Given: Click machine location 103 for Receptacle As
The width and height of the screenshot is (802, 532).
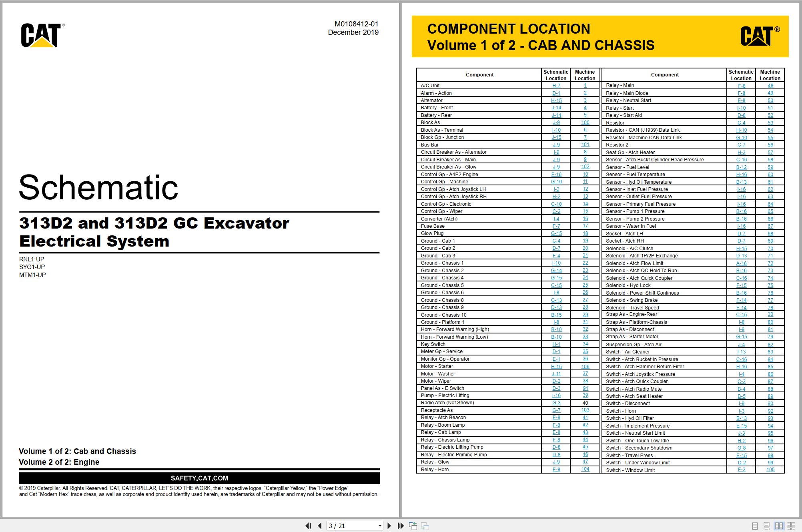Looking at the screenshot, I should tap(585, 410).
